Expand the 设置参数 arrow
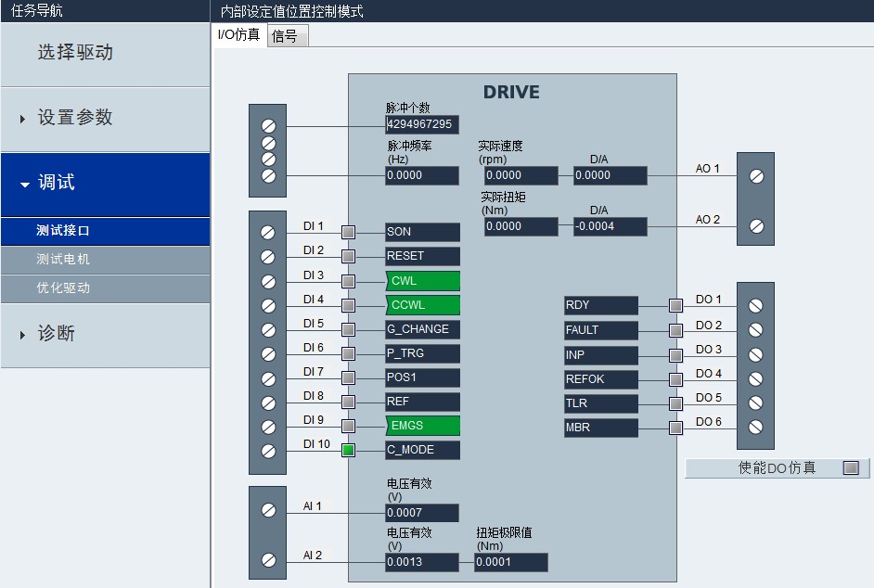874x588 pixels. [22, 119]
